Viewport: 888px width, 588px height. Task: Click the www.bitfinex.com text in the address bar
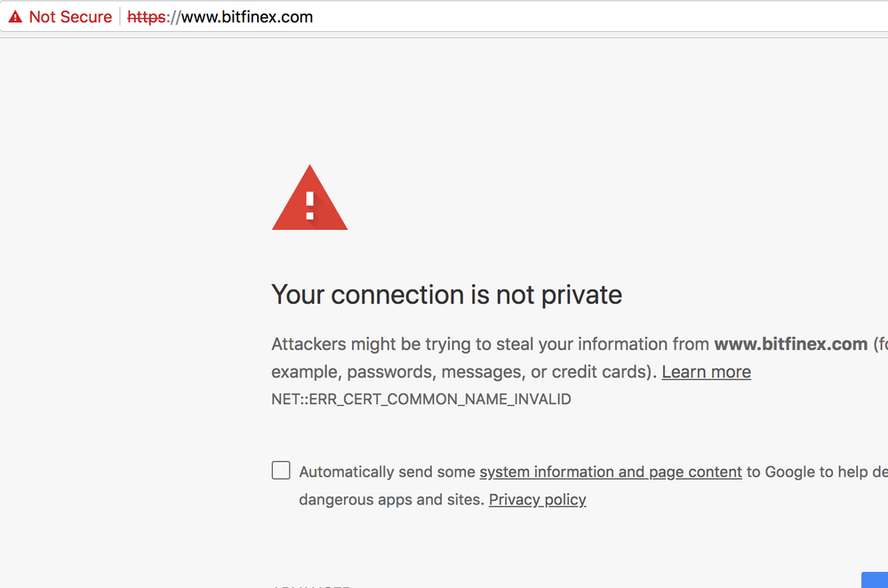click(247, 17)
